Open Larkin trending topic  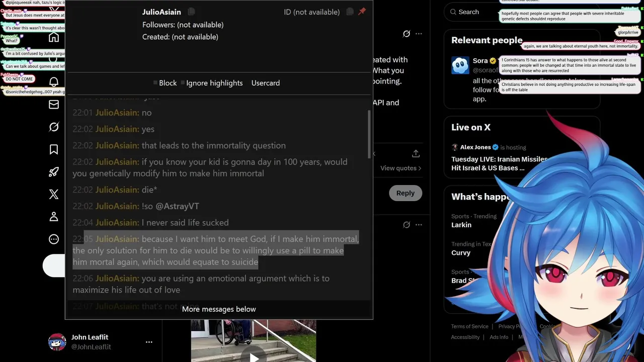pos(461,225)
